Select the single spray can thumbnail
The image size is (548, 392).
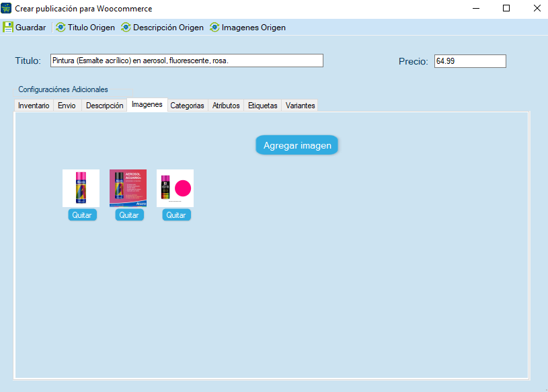[x=81, y=188]
